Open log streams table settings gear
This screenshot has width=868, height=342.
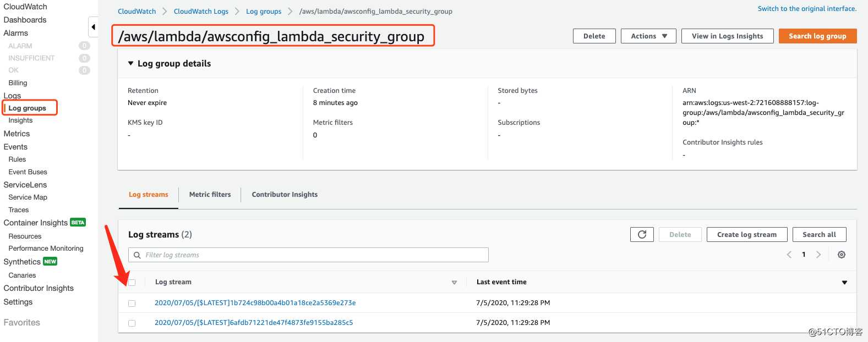click(x=842, y=255)
